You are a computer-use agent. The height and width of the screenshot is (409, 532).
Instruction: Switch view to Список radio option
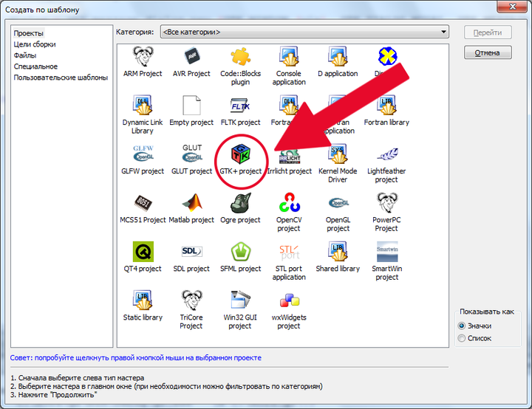[461, 338]
